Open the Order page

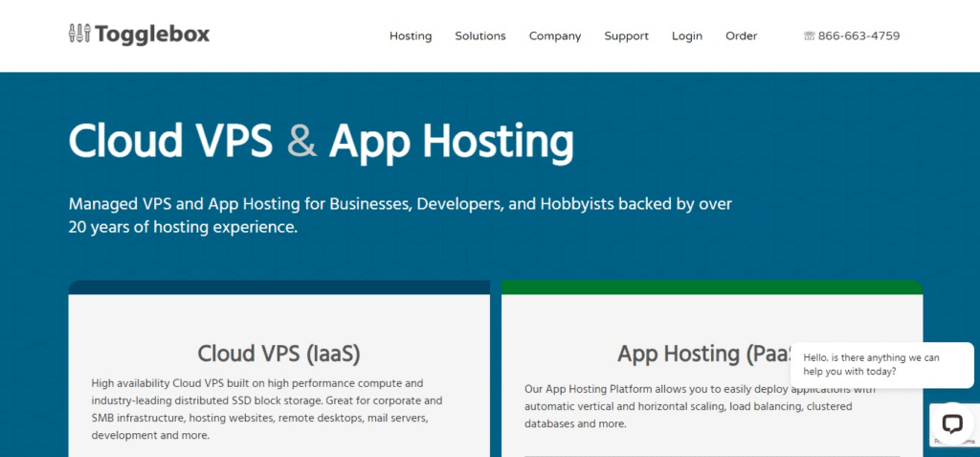742,36
